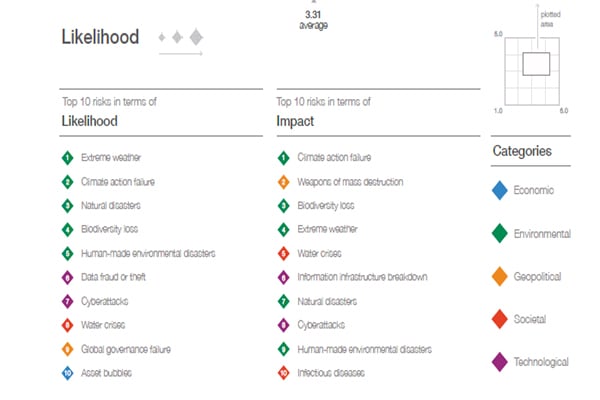This screenshot has height=400, width=600.
Task: Click the 3.31 average label
Action: point(313,19)
